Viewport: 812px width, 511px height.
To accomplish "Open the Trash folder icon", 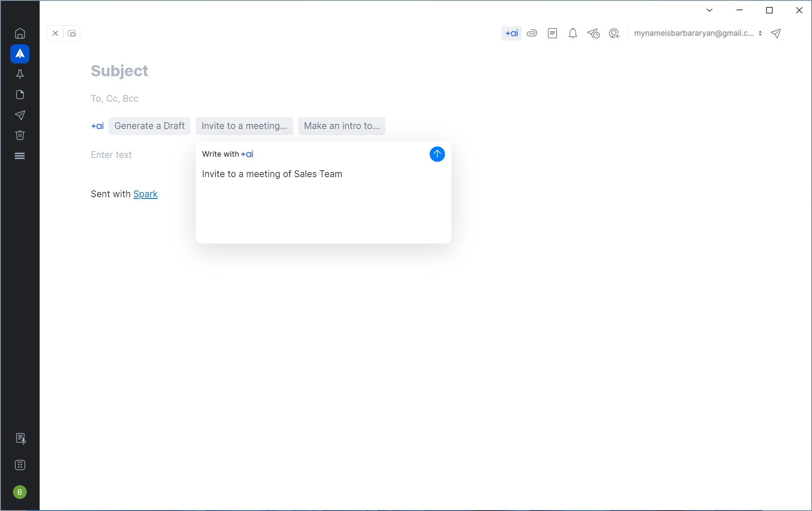I will click(20, 135).
